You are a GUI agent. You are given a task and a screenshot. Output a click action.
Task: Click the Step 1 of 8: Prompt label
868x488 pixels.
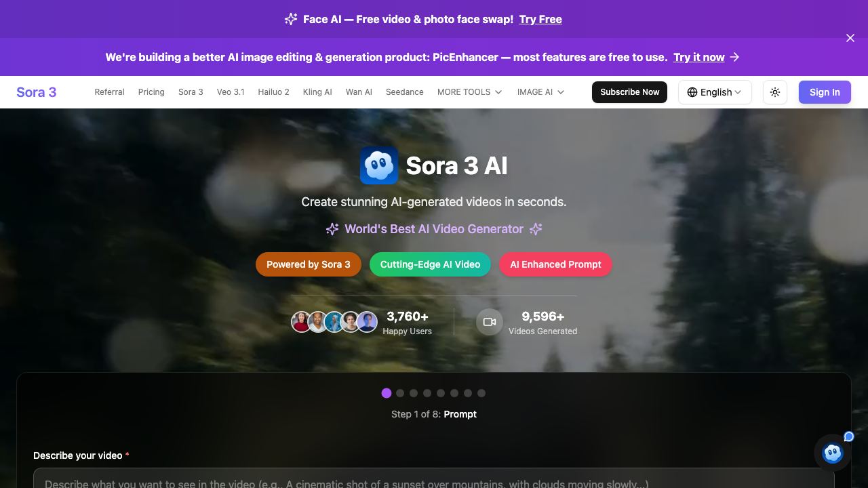click(x=434, y=414)
